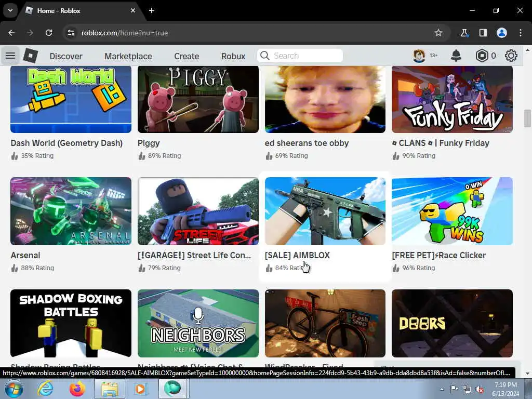Expand the tab search dropdown

10,10
